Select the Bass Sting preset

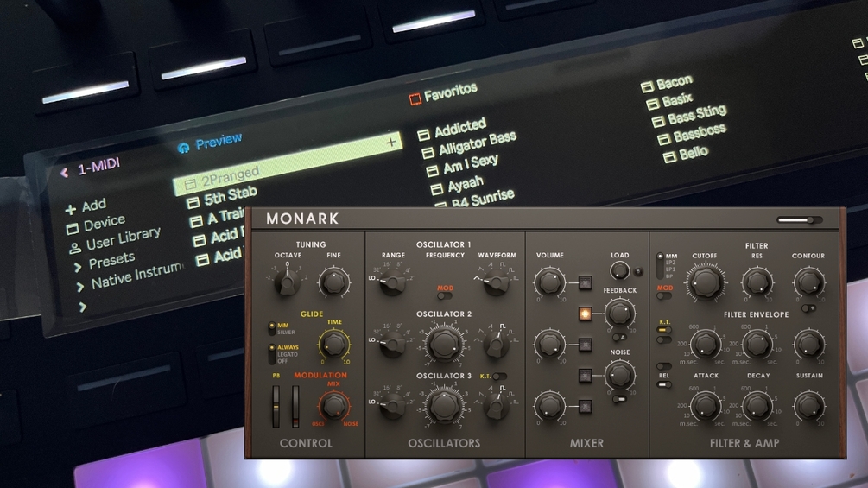pos(697,115)
